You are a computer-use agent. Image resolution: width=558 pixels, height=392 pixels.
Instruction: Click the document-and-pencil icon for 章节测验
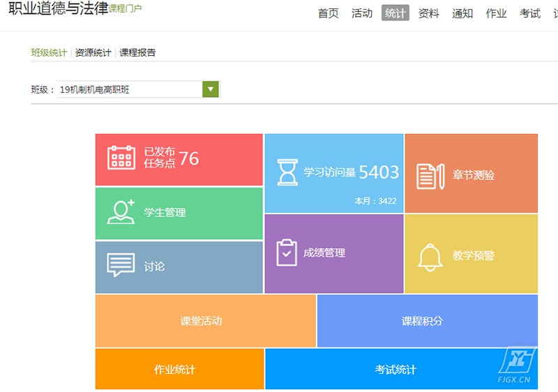(x=430, y=176)
